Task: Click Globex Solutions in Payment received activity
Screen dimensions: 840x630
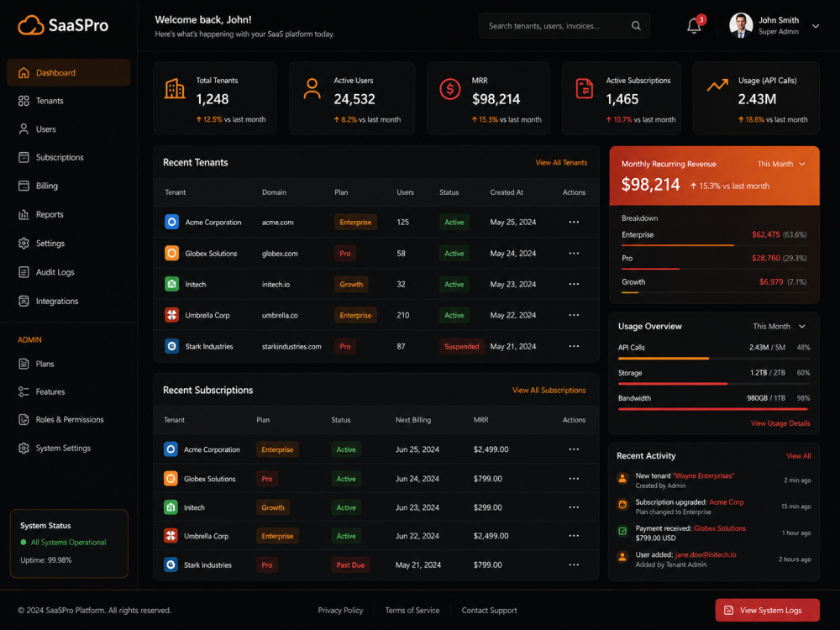Action: point(720,528)
